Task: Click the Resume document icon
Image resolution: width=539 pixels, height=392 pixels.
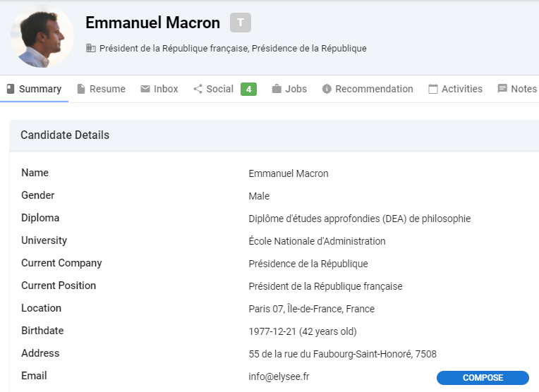Action: pos(81,89)
